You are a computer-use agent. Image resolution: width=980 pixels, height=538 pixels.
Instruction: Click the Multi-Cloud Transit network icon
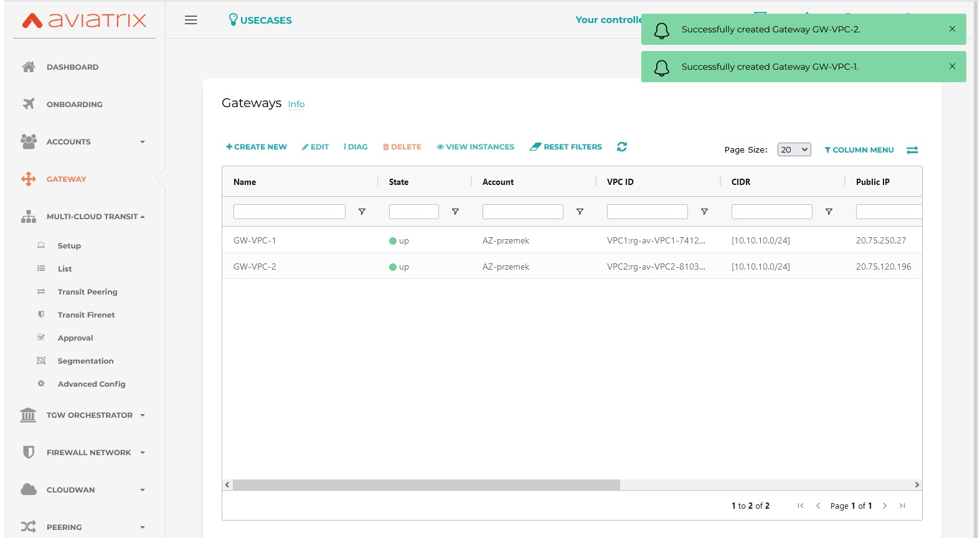29,216
